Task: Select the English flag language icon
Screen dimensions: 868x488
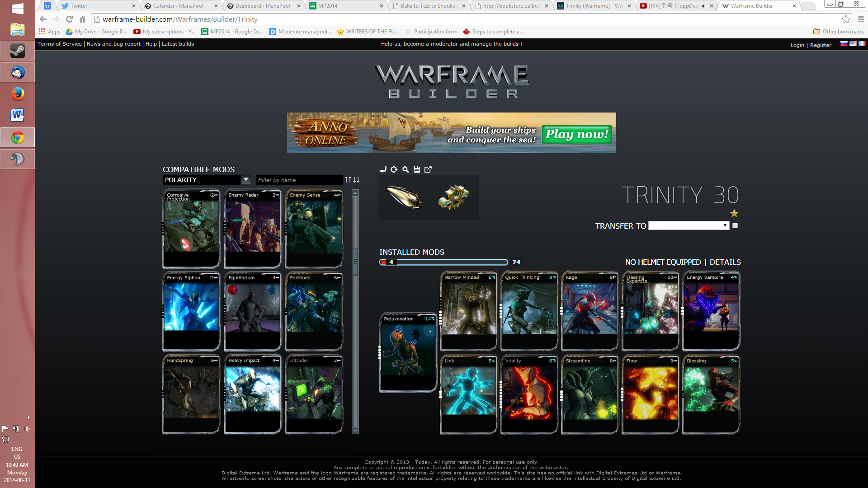Action: pyautogui.click(x=853, y=44)
